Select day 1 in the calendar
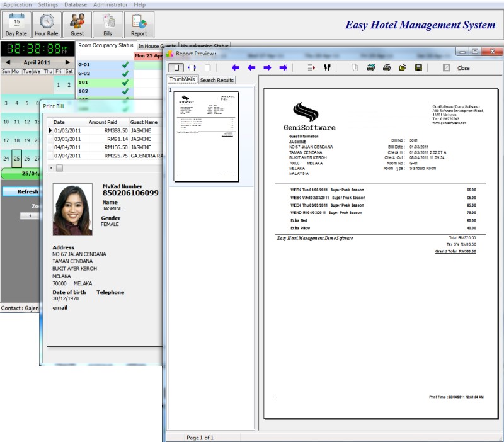The width and height of the screenshot is (504, 442). click(58, 85)
